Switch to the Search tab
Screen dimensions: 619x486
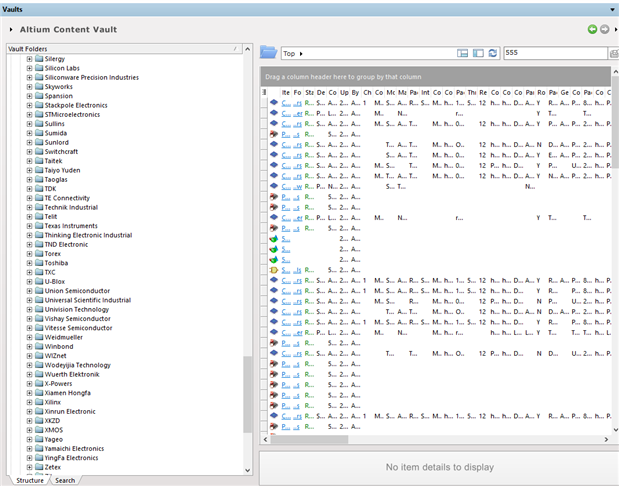64,480
